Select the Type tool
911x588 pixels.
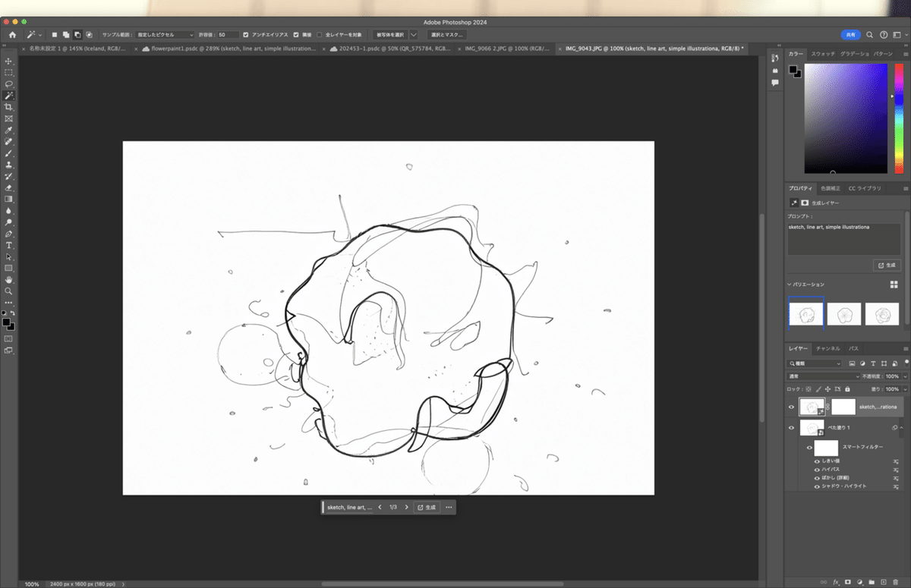9,245
